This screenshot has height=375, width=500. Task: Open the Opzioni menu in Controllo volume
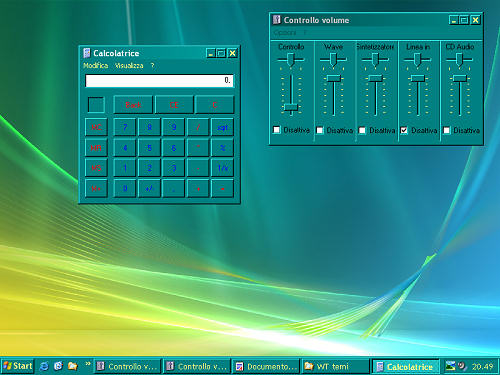(x=285, y=33)
